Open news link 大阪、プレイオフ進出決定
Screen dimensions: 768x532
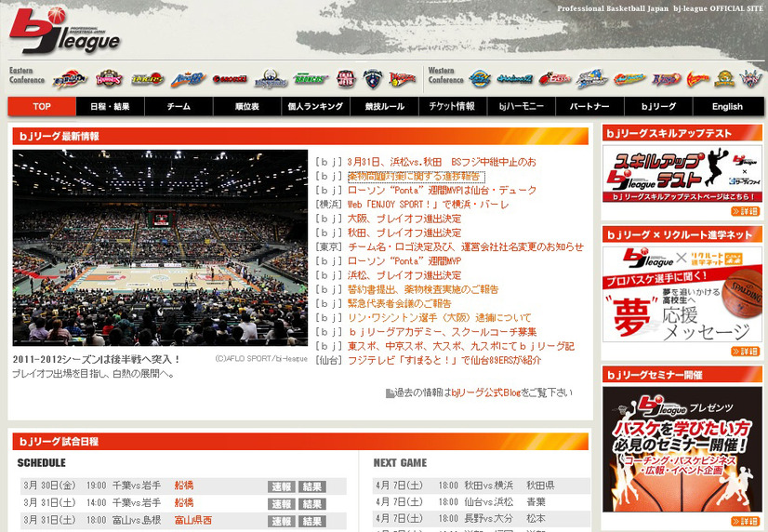pos(404,219)
